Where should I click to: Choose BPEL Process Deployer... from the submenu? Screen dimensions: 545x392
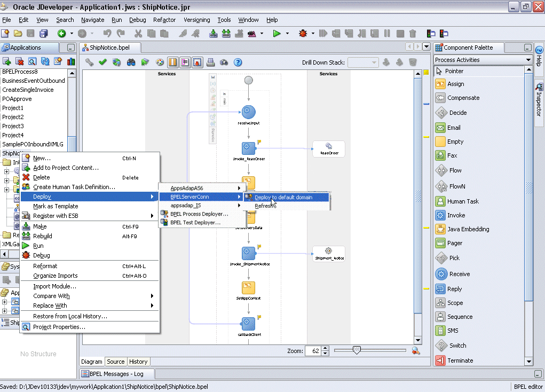199,214
